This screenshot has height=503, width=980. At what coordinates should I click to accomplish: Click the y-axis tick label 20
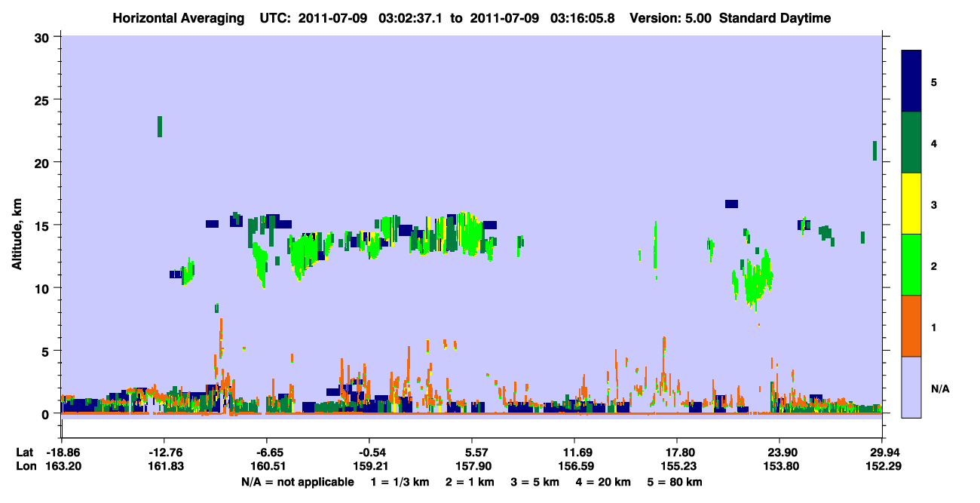pyautogui.click(x=44, y=163)
